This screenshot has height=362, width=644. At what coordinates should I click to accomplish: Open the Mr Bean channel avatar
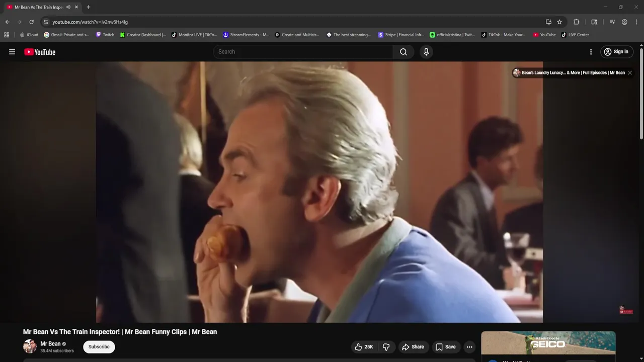30,346
